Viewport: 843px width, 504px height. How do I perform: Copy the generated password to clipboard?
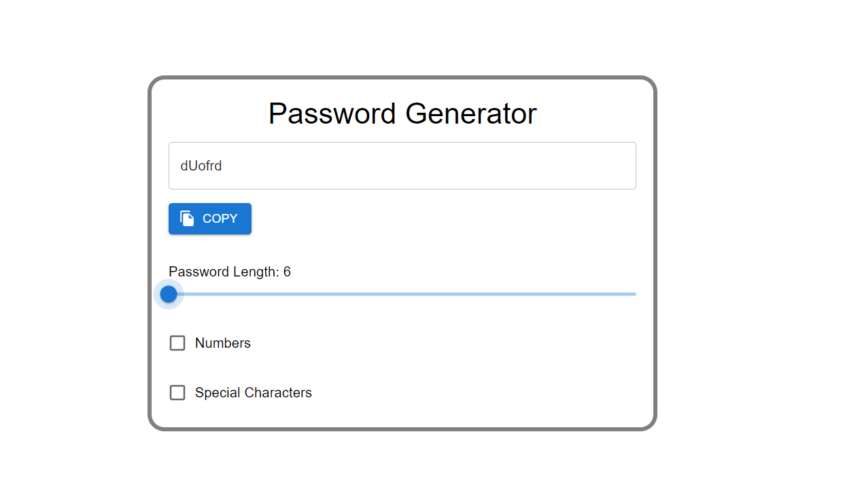click(209, 218)
